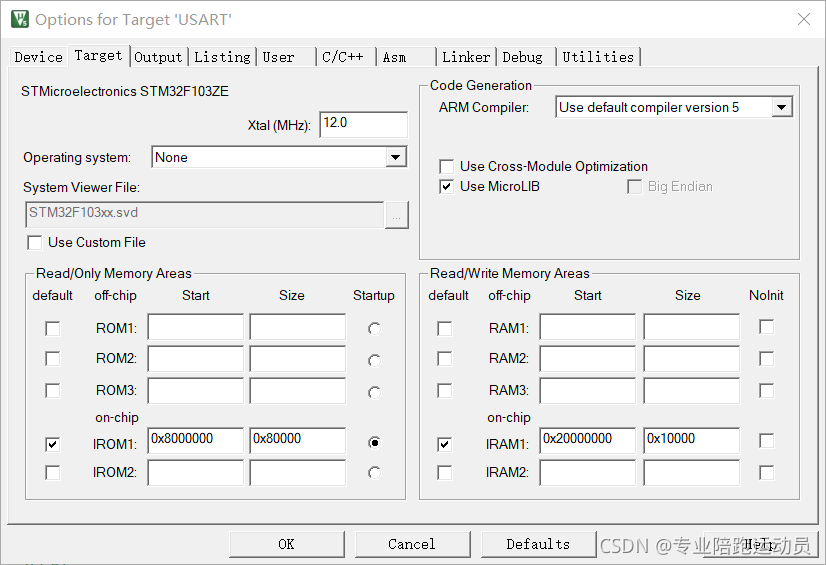The height and width of the screenshot is (565, 826).
Task: Select IROM1 Startup radio button
Action: (375, 443)
